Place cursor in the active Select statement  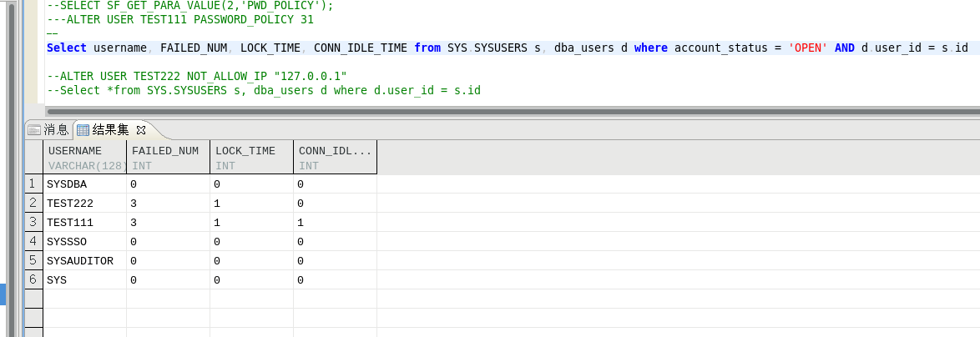pyautogui.click(x=334, y=48)
